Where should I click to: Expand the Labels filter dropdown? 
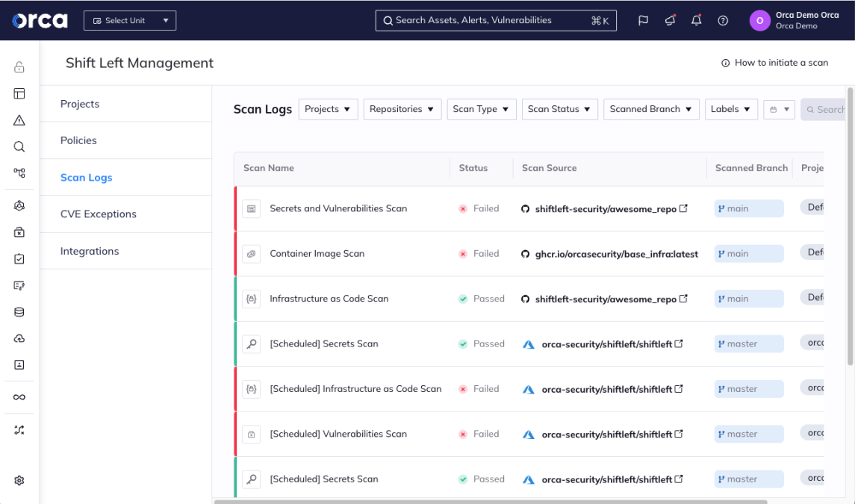point(731,109)
